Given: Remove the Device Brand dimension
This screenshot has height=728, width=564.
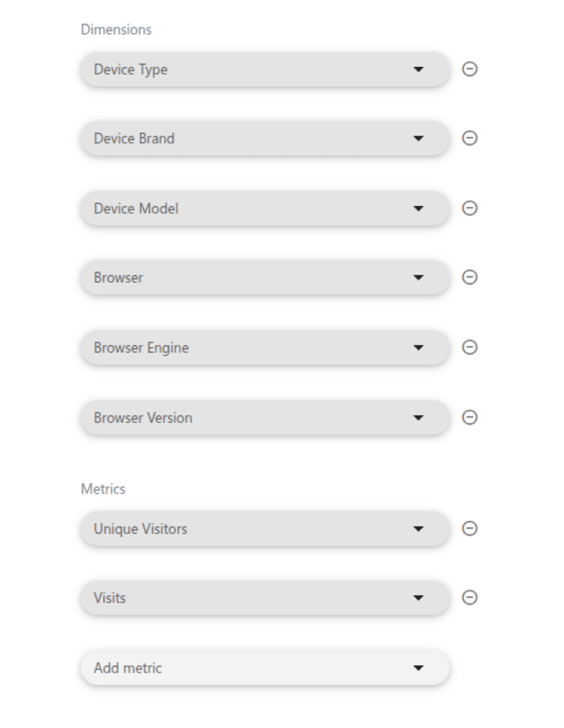Looking at the screenshot, I should [470, 138].
